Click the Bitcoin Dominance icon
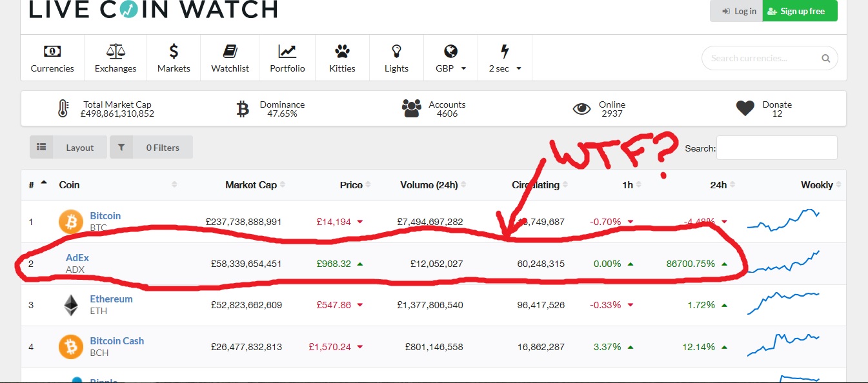 pyautogui.click(x=243, y=109)
